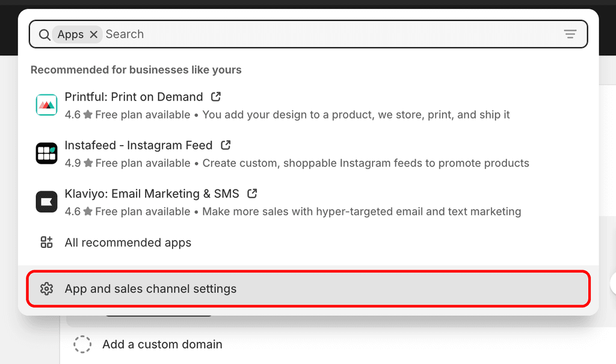The image size is (616, 364).
Task: Open Instafeed - Instagram Feed
Action: pos(138,145)
